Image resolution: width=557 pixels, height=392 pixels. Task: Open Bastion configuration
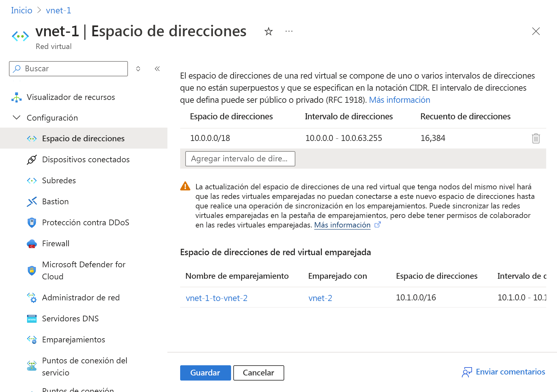[x=55, y=201]
